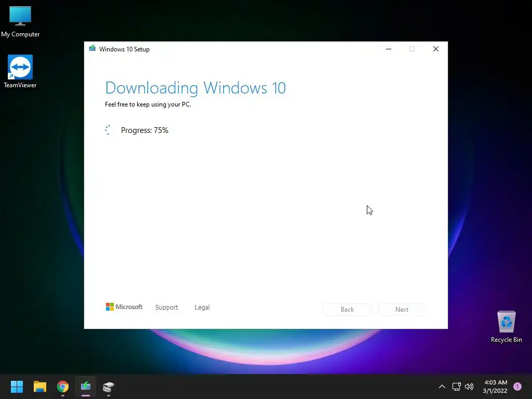Launch TeamViewer from the desktop shortcut

pyautogui.click(x=20, y=71)
